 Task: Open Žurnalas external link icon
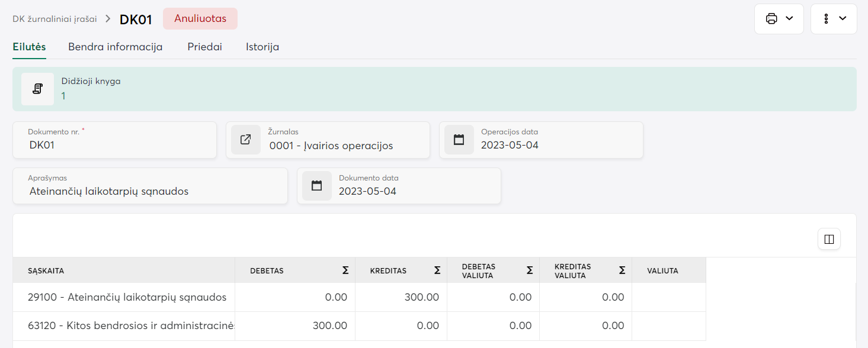(x=245, y=140)
